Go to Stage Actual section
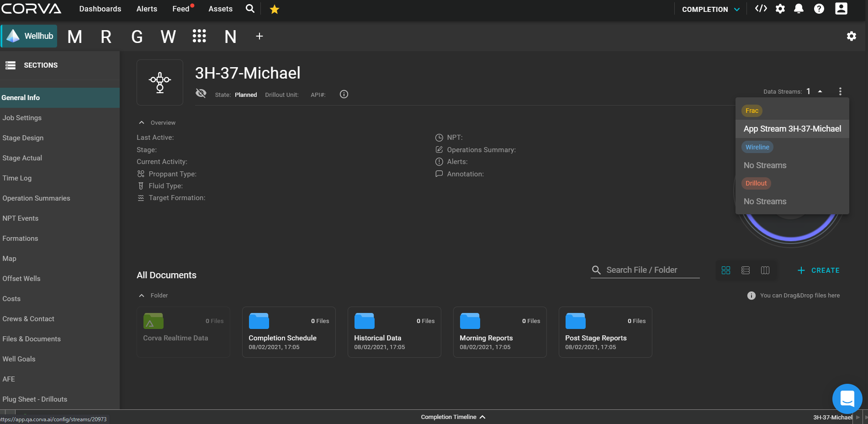 (60, 158)
